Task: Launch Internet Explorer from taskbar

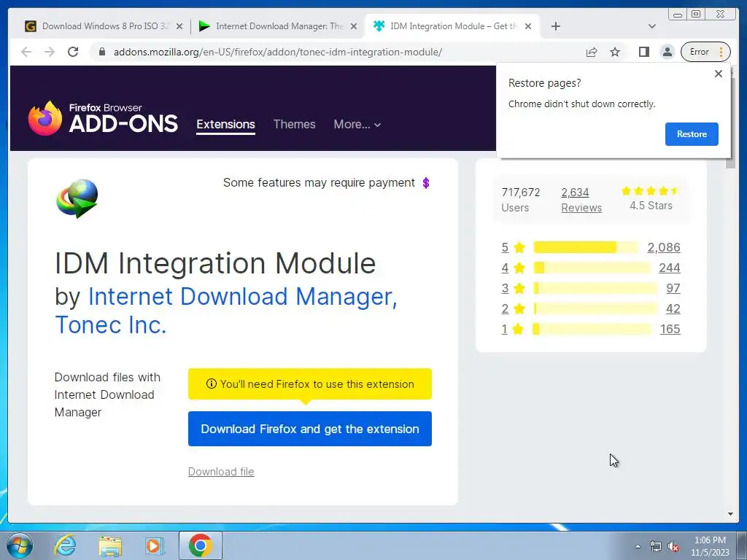Action: pos(65,545)
